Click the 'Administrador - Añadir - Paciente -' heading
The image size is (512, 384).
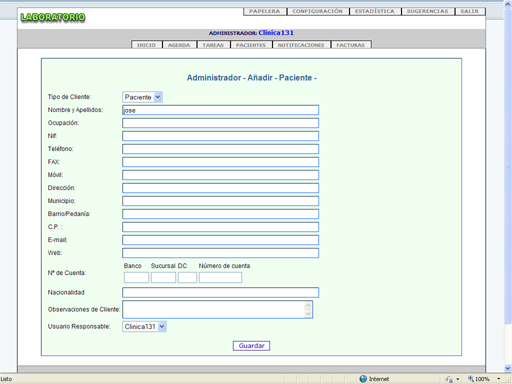252,78
